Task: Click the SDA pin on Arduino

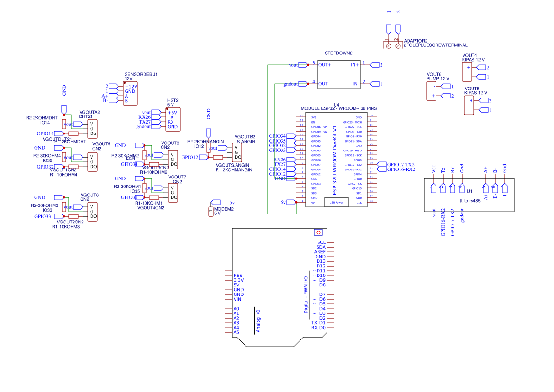Action: pos(321,247)
